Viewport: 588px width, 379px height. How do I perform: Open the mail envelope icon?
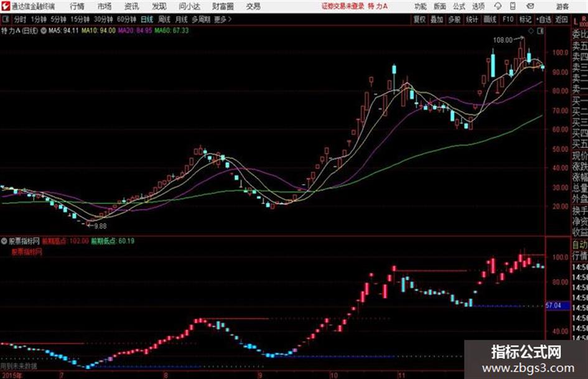pyautogui.click(x=530, y=6)
